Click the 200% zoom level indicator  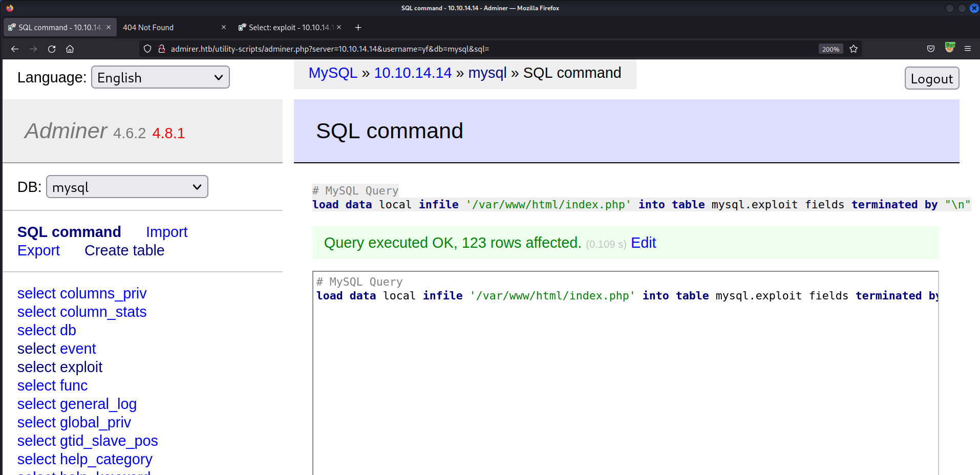830,49
